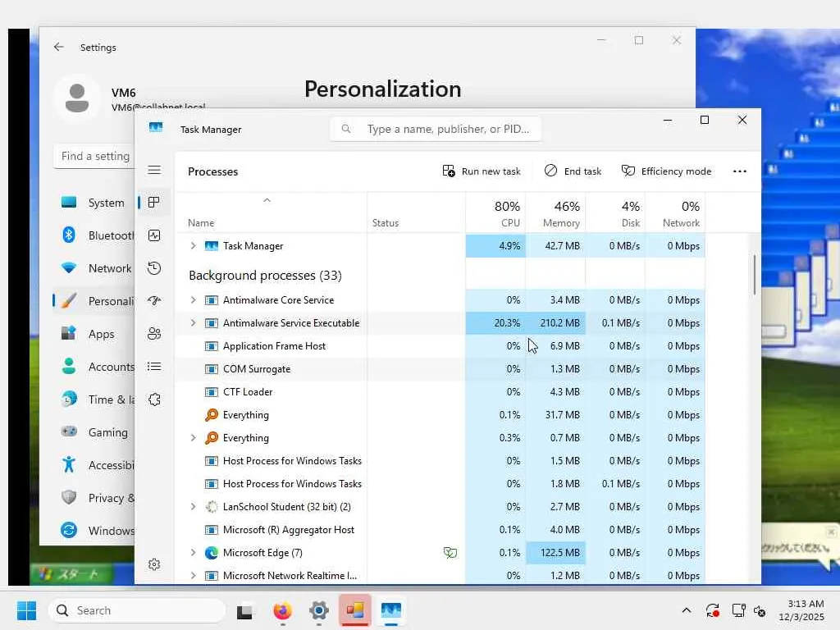Click the 122.5 MB memory cell
This screenshot has width=840, height=630.
coord(555,553)
